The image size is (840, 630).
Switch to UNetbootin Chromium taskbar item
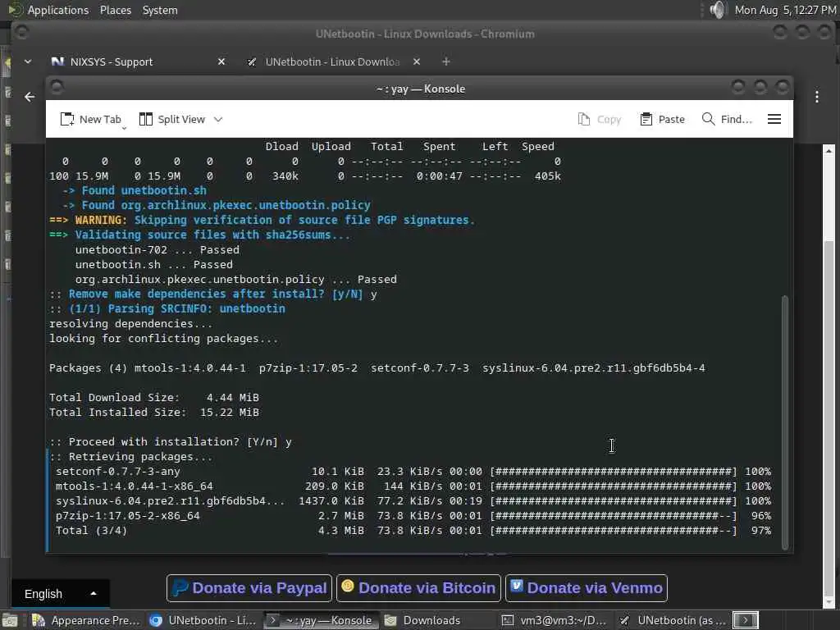click(x=203, y=620)
